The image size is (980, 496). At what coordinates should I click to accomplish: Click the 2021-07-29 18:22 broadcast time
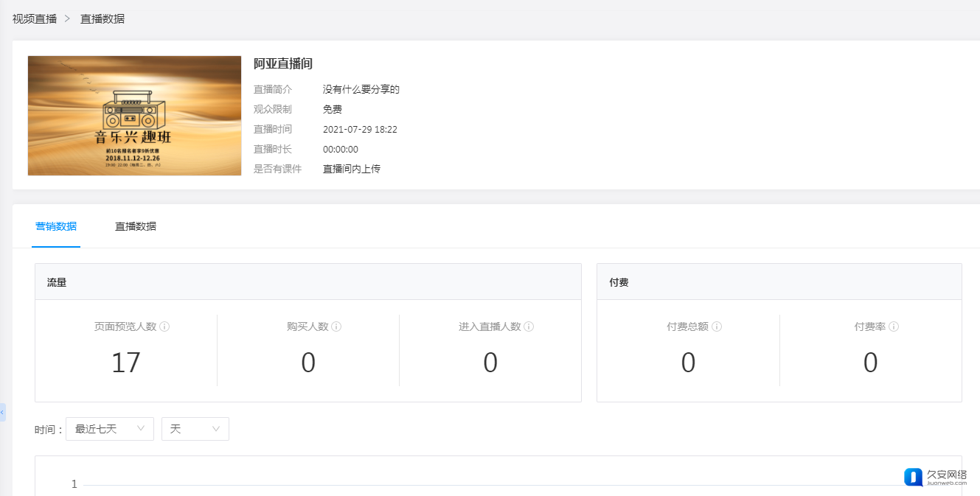click(x=360, y=129)
